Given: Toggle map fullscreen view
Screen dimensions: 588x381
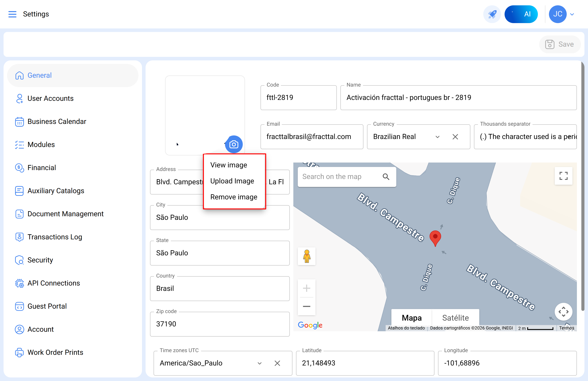Looking at the screenshot, I should (563, 176).
